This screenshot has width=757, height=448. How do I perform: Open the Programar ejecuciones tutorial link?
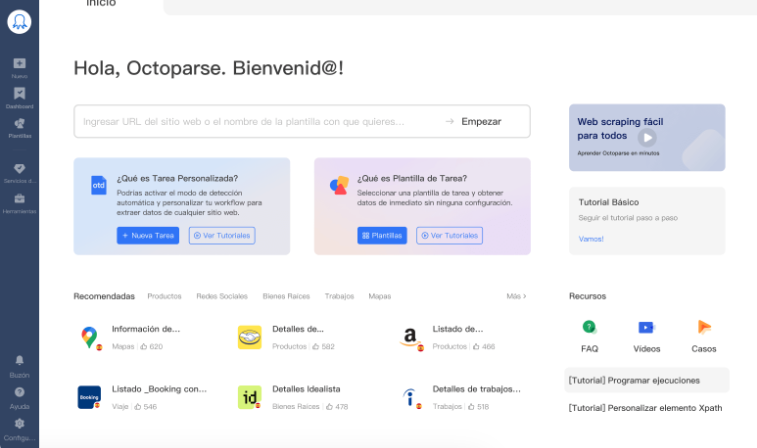(x=634, y=380)
